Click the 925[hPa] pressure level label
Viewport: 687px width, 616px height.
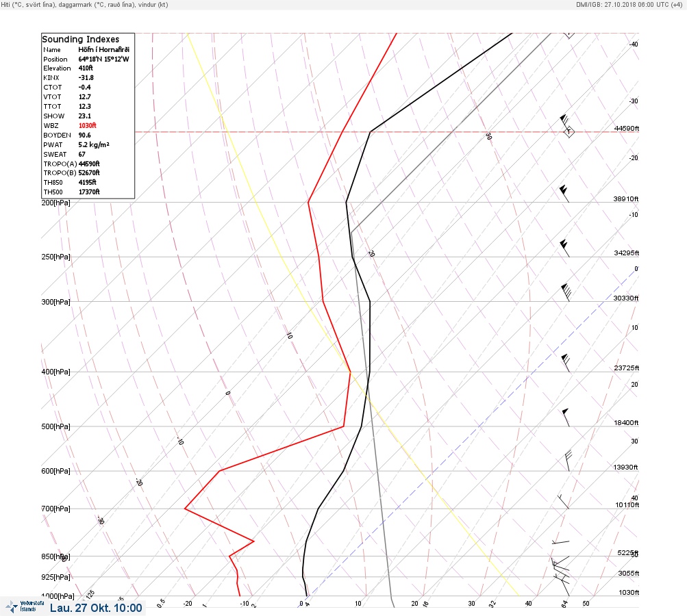55,577
